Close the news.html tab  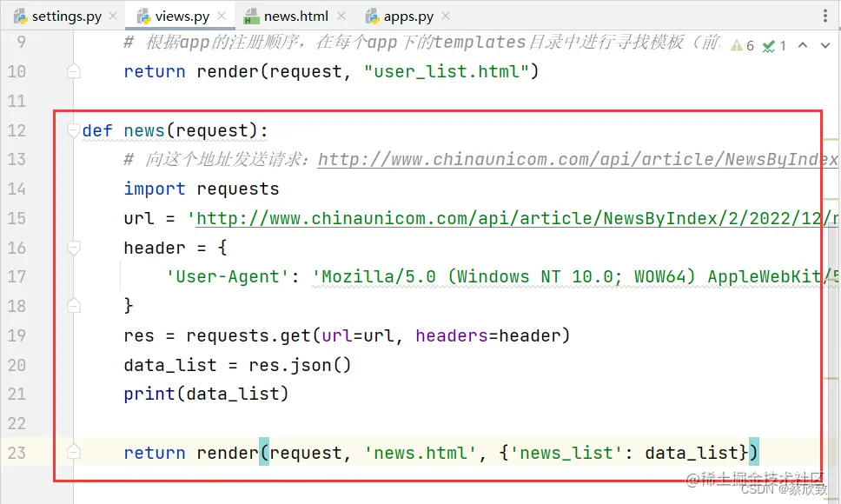pyautogui.click(x=341, y=17)
